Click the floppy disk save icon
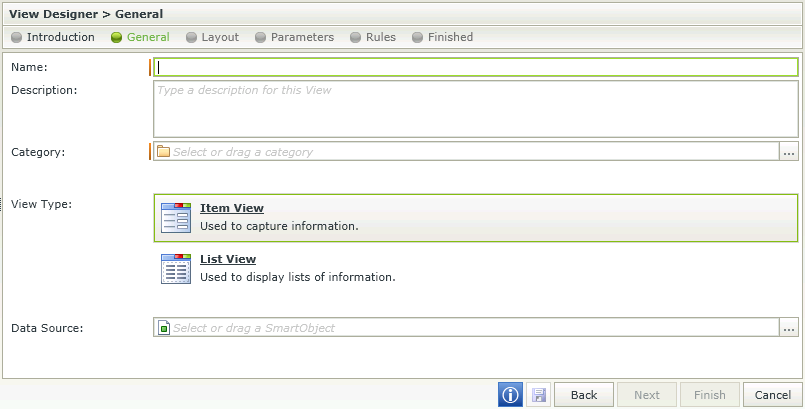 (539, 395)
